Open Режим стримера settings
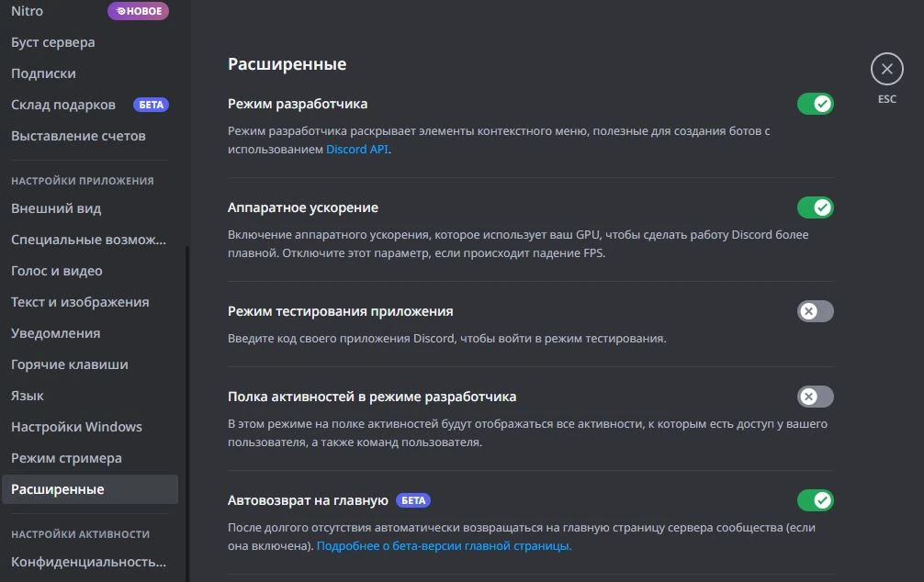 click(x=66, y=458)
